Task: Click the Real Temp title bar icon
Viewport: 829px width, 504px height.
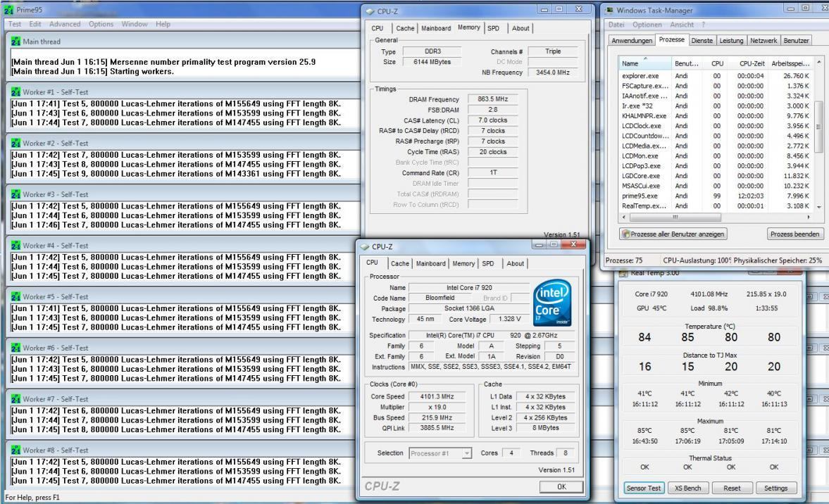Action: 623,273
